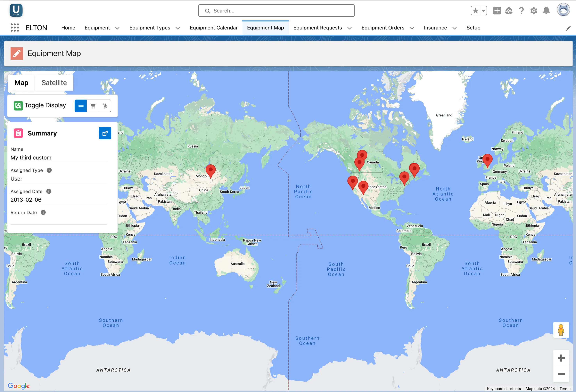This screenshot has height=392, width=576.
Task: Click the Assigned Date info icon
Action: pos(49,191)
